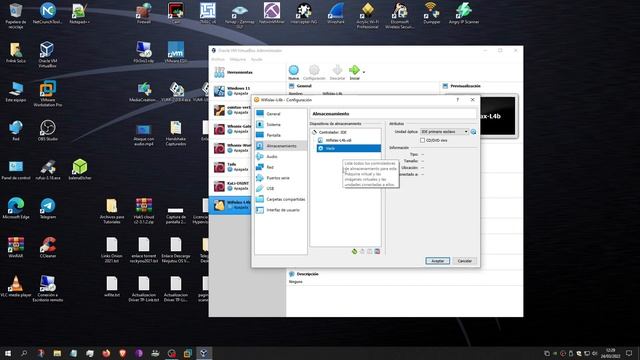Open the NetCrunchTools desktop shortcut
This screenshot has width=640, height=360.
pos(47,13)
